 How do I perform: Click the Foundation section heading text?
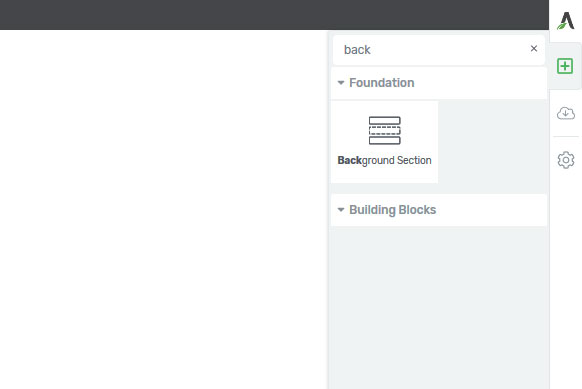tap(382, 83)
